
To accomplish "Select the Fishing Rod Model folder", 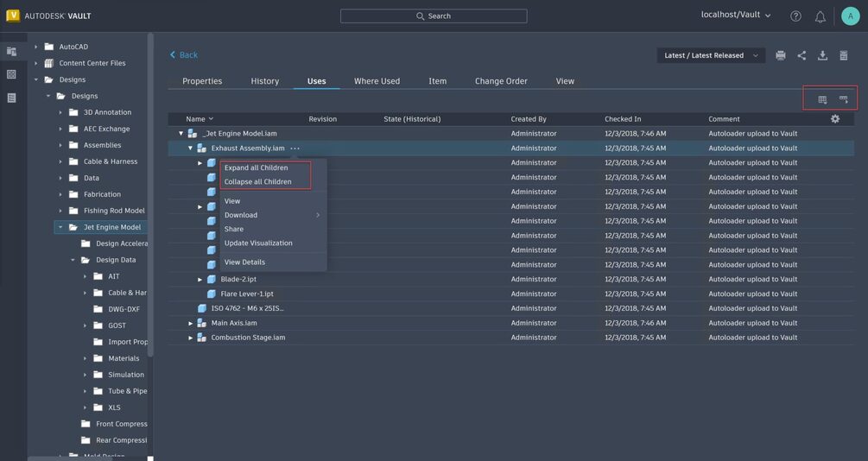I will pyautogui.click(x=114, y=211).
